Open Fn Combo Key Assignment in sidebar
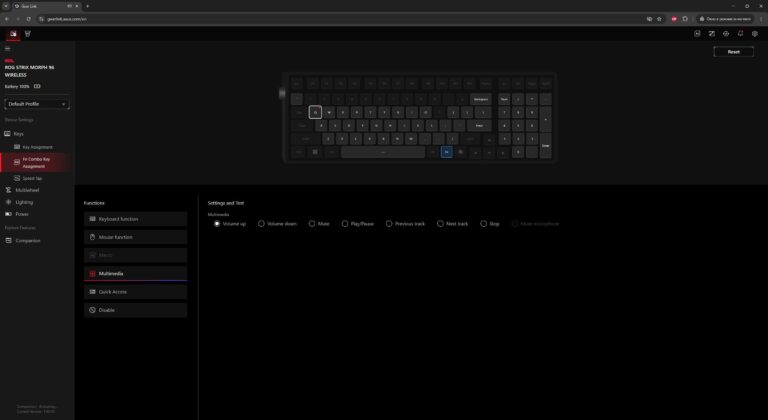This screenshot has height=420, width=768. [x=37, y=163]
